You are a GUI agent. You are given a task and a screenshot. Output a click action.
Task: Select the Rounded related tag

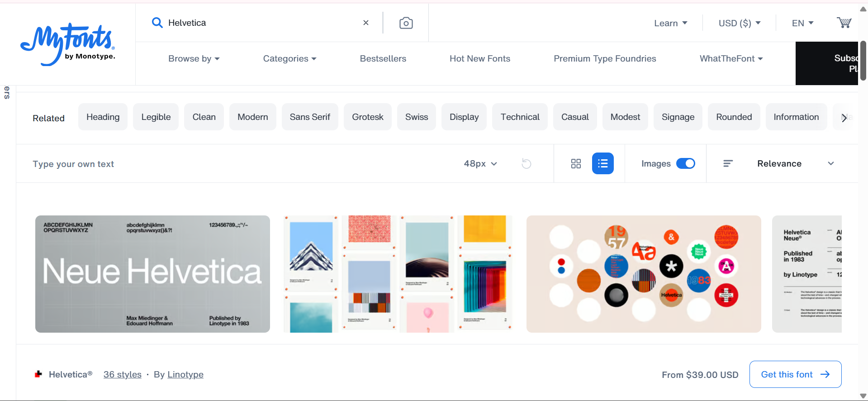[x=734, y=117]
